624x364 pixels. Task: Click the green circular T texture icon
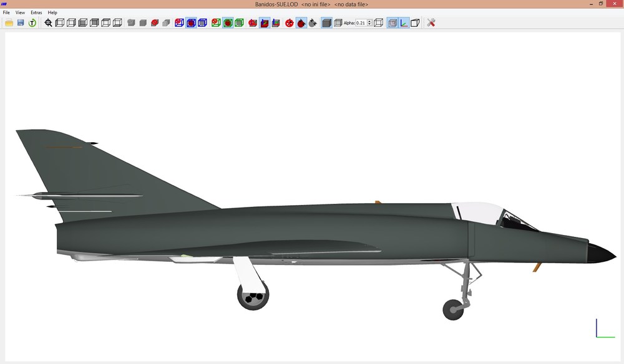point(32,22)
